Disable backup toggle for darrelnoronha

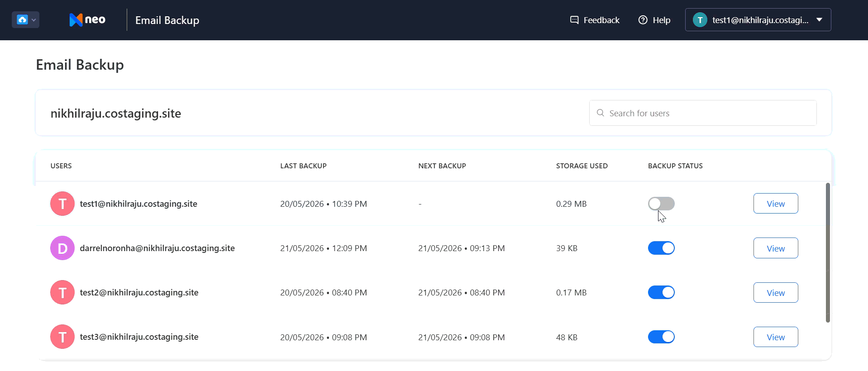click(x=661, y=248)
